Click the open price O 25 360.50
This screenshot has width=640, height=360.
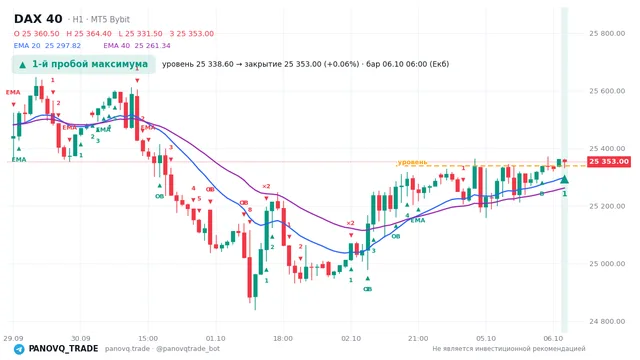[36, 33]
